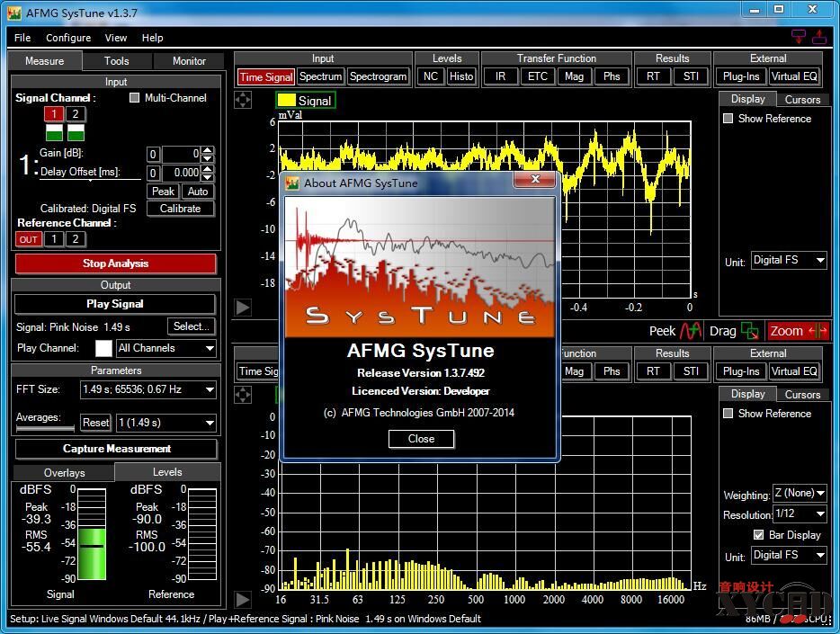Click the Calibrate button
This screenshot has width=840, height=634.
pos(180,209)
